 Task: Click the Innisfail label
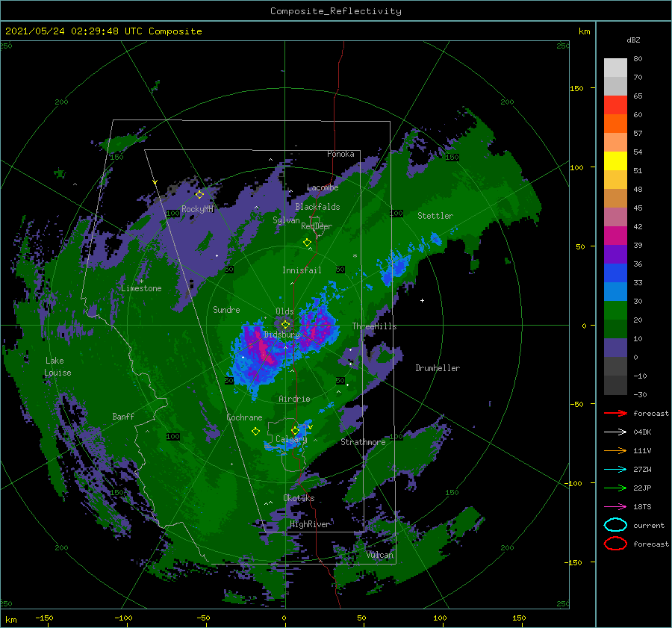(x=302, y=270)
